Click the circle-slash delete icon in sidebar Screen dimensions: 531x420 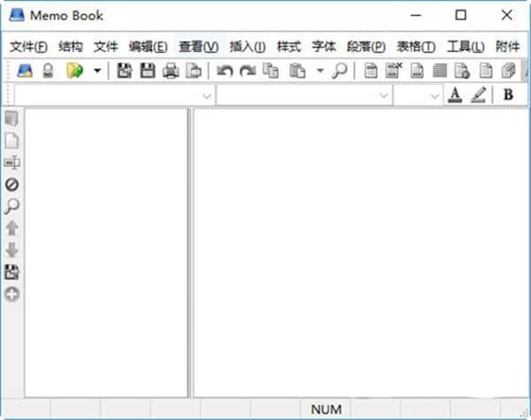click(12, 185)
